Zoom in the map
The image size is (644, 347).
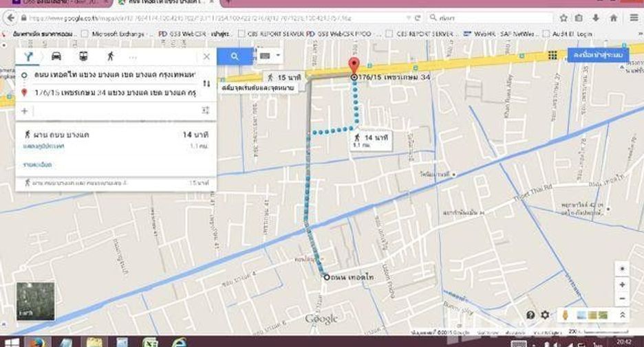[x=622, y=284]
